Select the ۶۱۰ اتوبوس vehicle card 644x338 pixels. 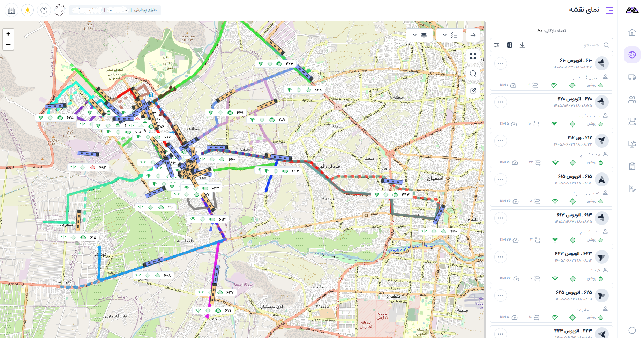tap(551, 72)
